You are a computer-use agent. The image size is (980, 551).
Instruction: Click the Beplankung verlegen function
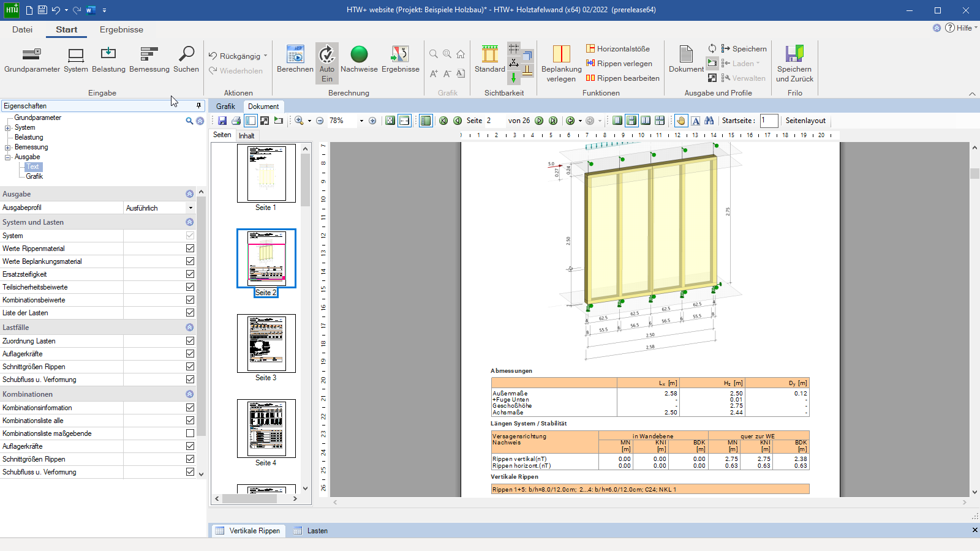click(x=561, y=63)
